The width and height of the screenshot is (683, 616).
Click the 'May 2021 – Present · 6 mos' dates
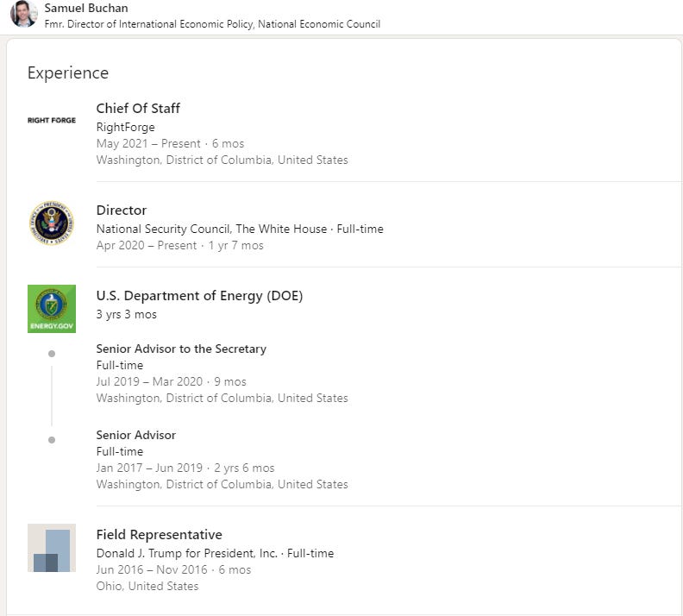[x=170, y=144]
